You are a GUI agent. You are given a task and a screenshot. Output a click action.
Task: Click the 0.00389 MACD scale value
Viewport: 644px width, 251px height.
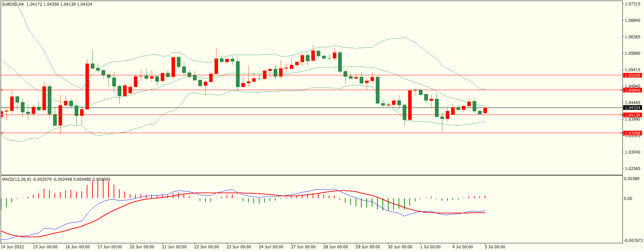(x=632, y=179)
